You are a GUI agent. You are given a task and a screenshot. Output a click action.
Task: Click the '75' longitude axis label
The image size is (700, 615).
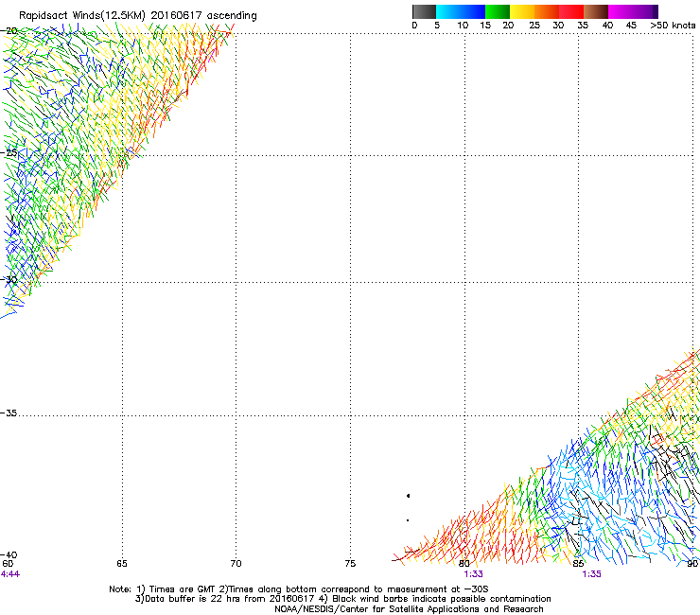click(x=350, y=563)
